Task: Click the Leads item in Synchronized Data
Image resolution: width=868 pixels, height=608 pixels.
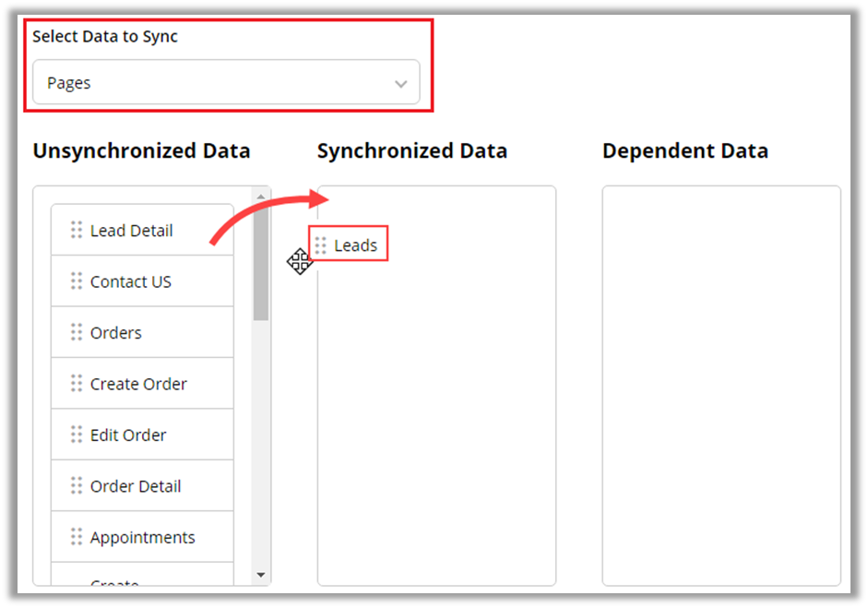Action: click(355, 245)
